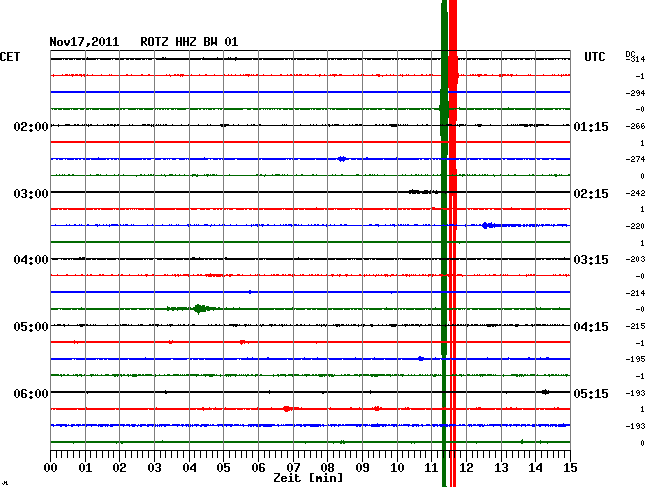Image resolution: width=650 pixels, height=494 pixels.
Task: Select the DC offset value -266
Action: pyautogui.click(x=635, y=126)
